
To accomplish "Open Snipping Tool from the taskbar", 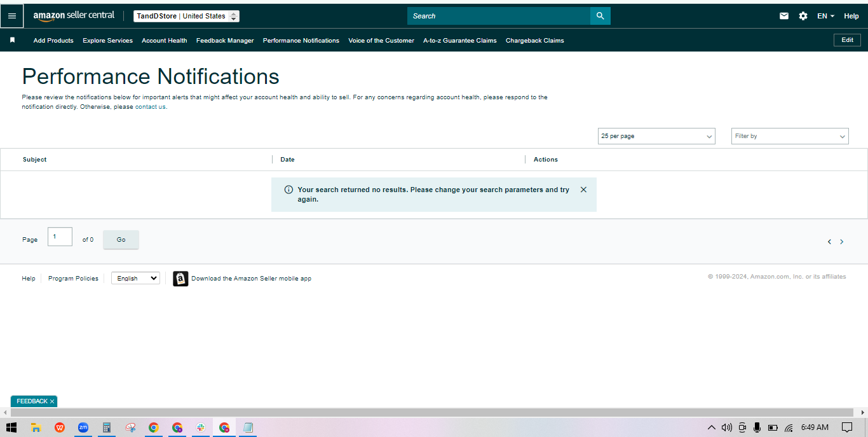I will click(x=130, y=427).
